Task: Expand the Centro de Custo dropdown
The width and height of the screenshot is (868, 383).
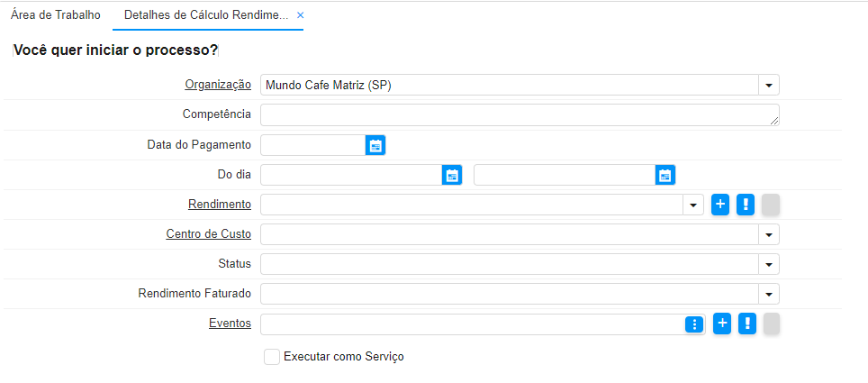Action: click(769, 234)
